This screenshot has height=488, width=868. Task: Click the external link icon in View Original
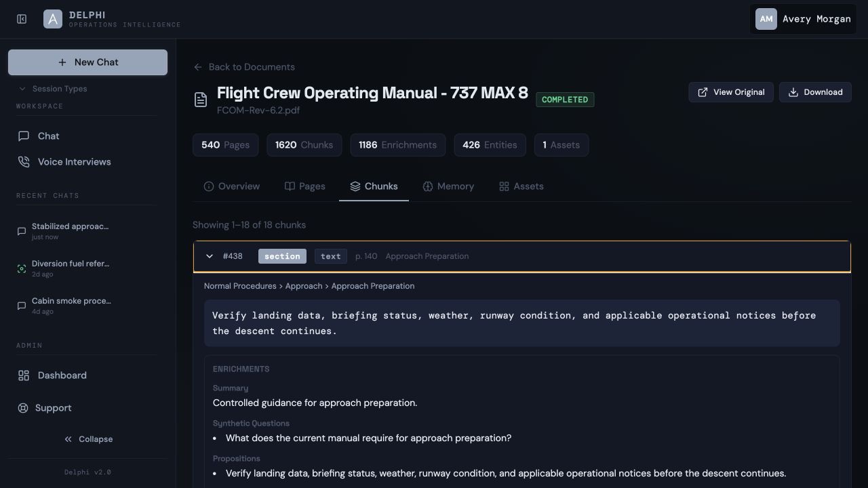[703, 92]
